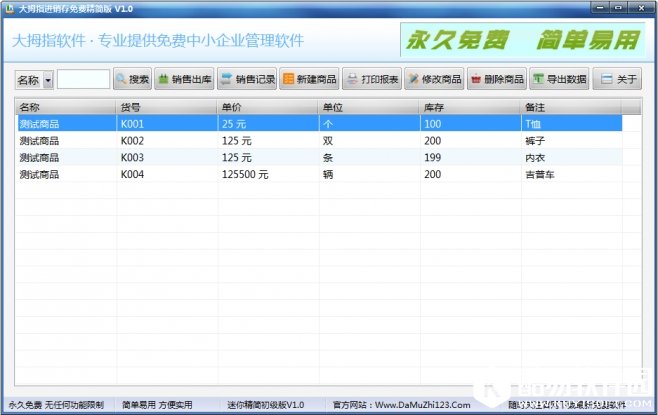Click 删除商品 delete product button

point(496,78)
